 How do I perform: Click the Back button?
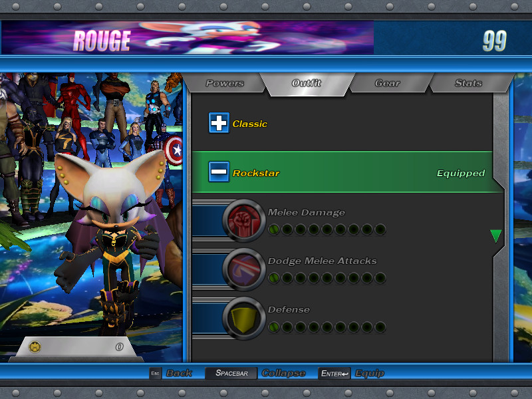[179, 373]
